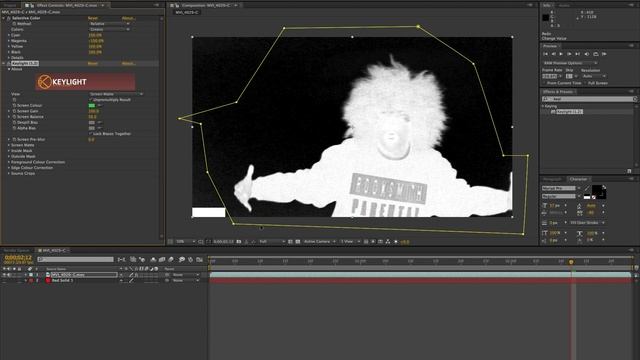Toggle the Screen Balance stopwatch
Screen dimensions: 640x360
(x=14, y=117)
